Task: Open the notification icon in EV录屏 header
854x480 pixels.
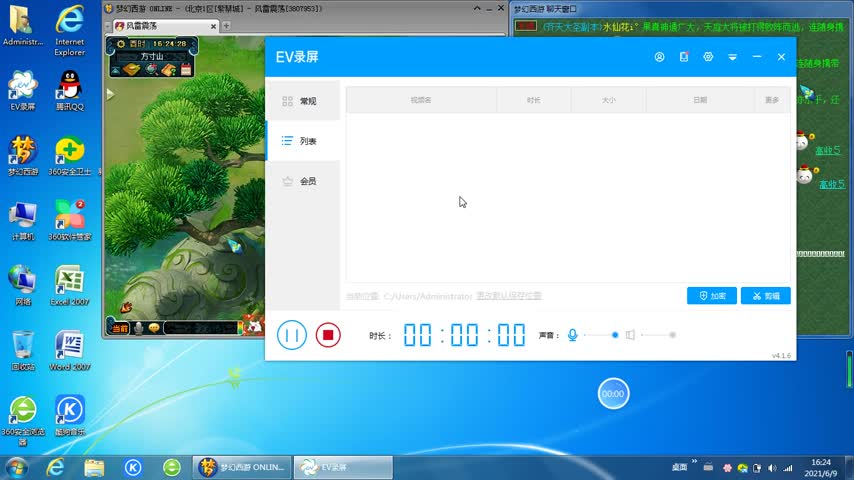Action: (x=684, y=57)
